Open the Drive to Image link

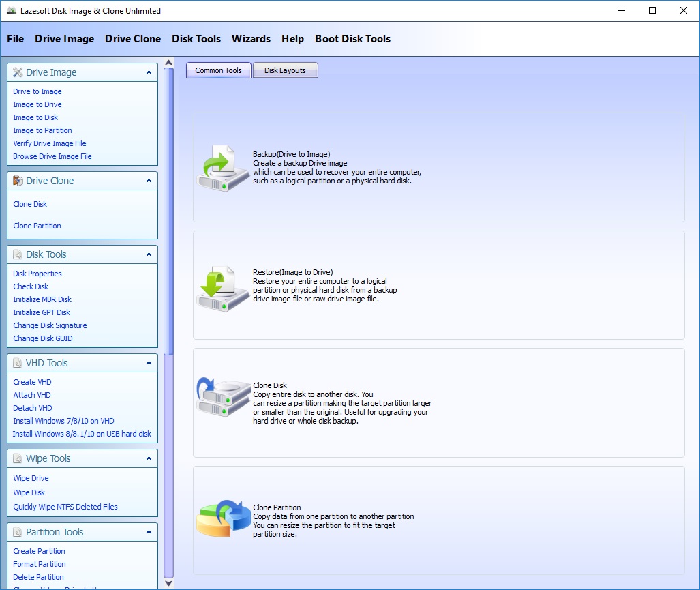point(37,91)
